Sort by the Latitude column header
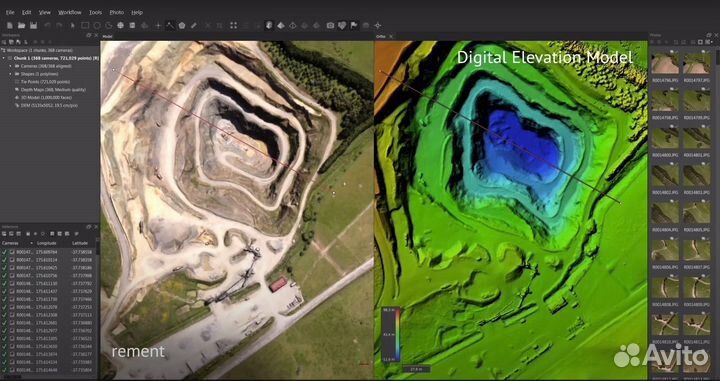This screenshot has height=381, width=720. pyautogui.click(x=80, y=243)
